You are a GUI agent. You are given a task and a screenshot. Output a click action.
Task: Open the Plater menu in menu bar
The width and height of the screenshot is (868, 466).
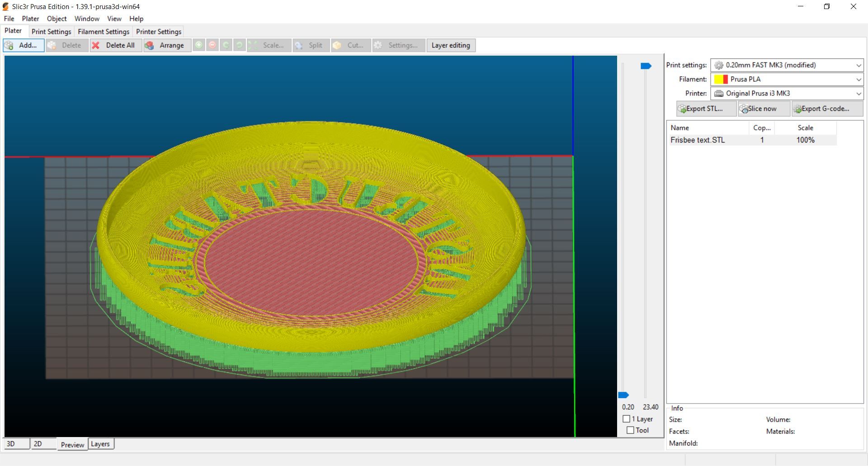click(30, 19)
